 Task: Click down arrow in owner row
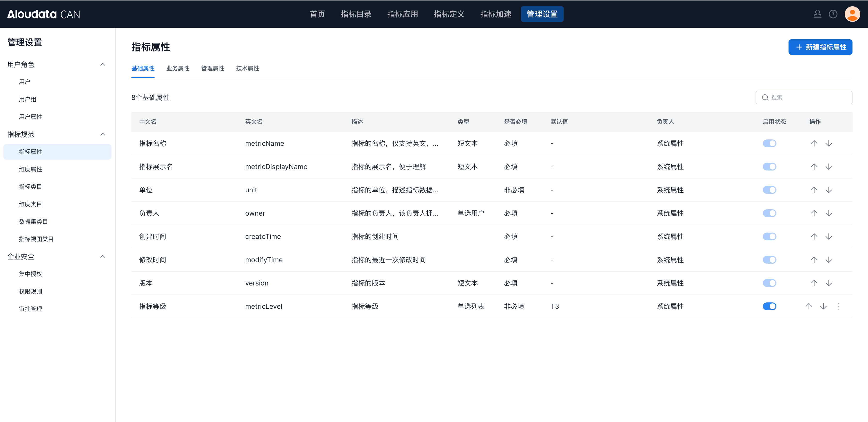[829, 213]
